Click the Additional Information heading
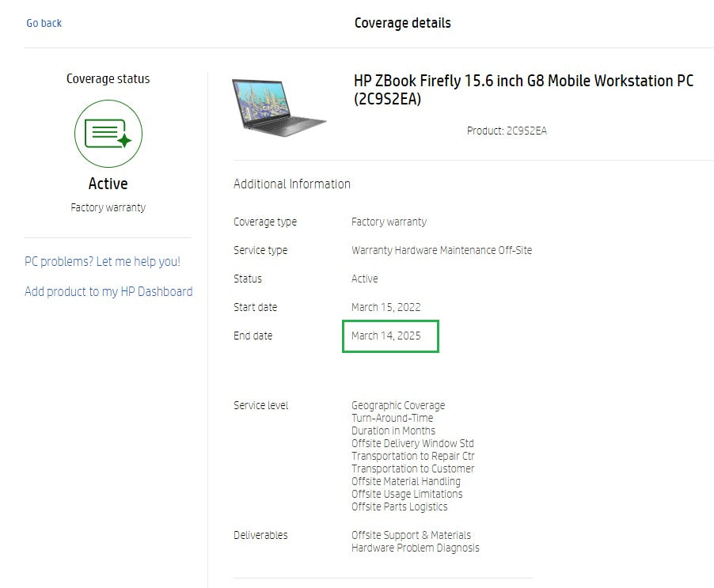 pos(292,184)
